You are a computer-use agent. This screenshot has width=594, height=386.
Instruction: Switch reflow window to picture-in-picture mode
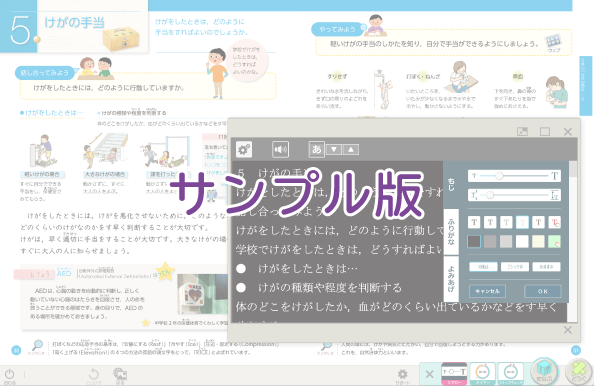(x=522, y=131)
